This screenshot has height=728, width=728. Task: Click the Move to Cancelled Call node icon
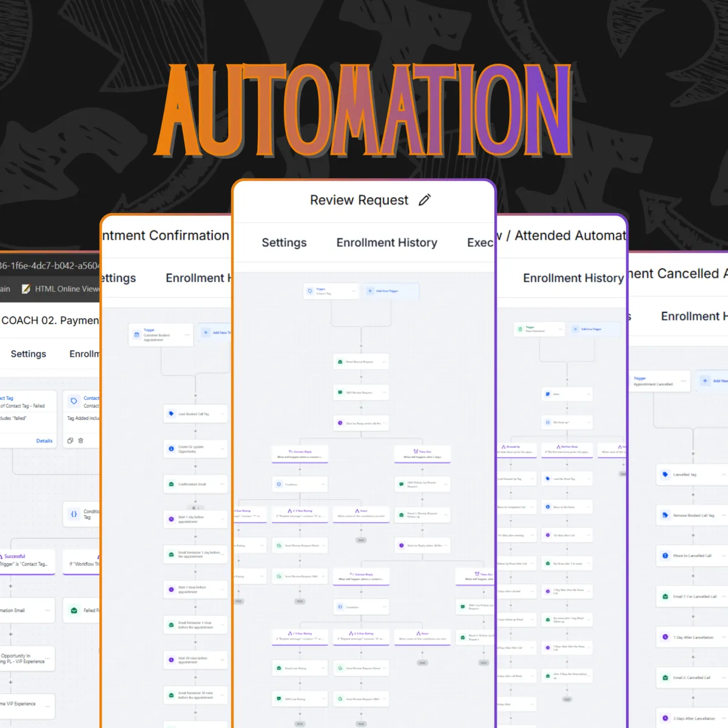coord(665,556)
